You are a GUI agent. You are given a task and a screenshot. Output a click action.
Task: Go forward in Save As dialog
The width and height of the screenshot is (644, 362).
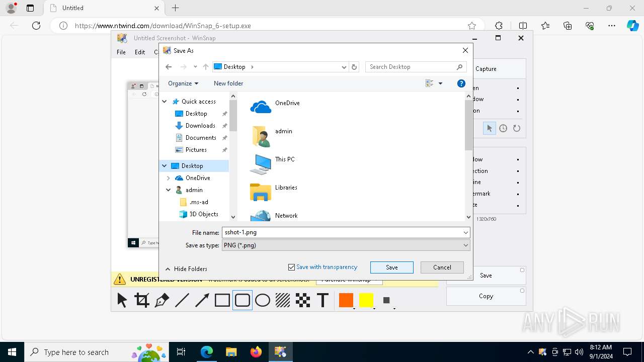pyautogui.click(x=183, y=67)
